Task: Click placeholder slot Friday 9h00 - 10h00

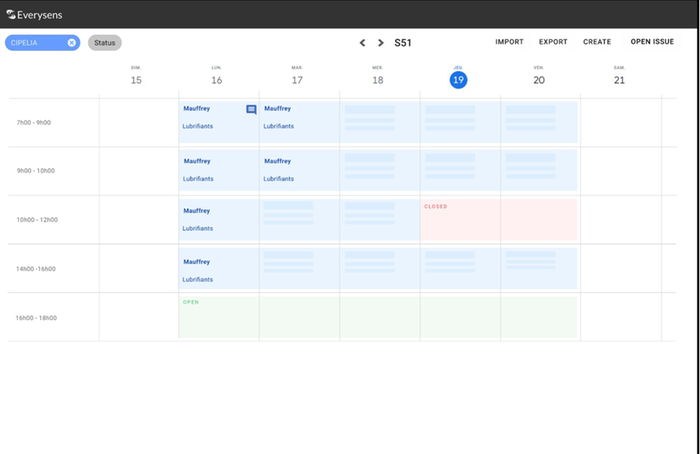Action: pyautogui.click(x=539, y=170)
